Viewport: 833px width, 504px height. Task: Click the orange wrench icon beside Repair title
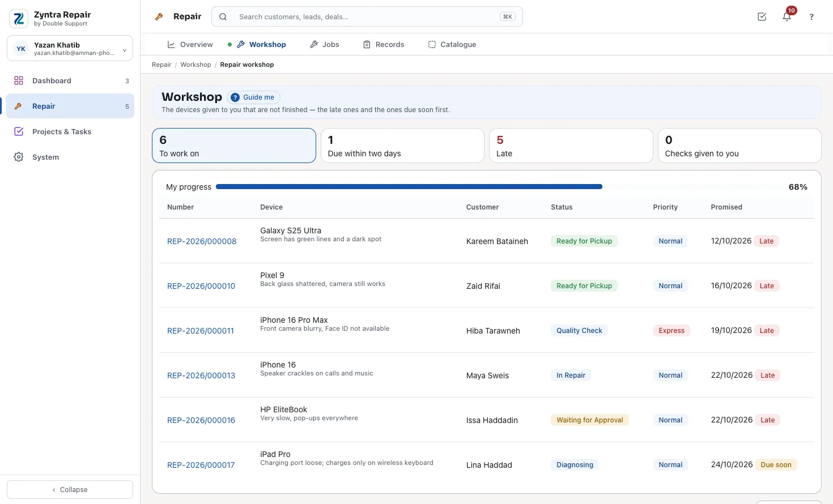[159, 17]
